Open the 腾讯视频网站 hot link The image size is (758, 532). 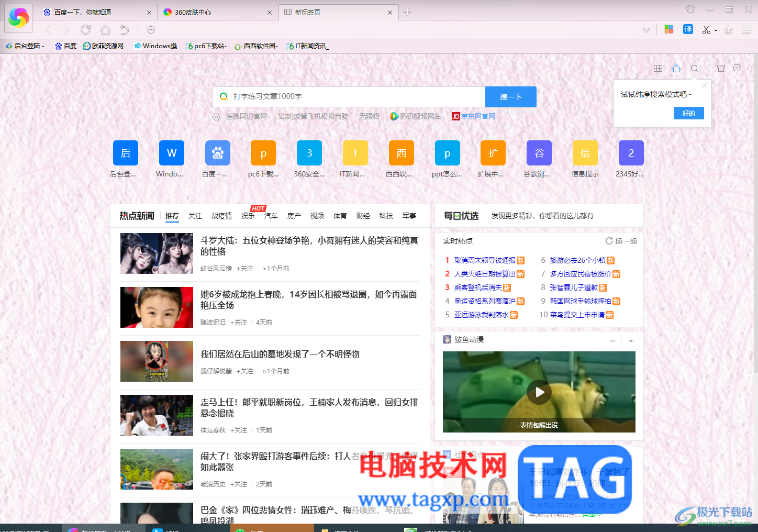[416, 116]
